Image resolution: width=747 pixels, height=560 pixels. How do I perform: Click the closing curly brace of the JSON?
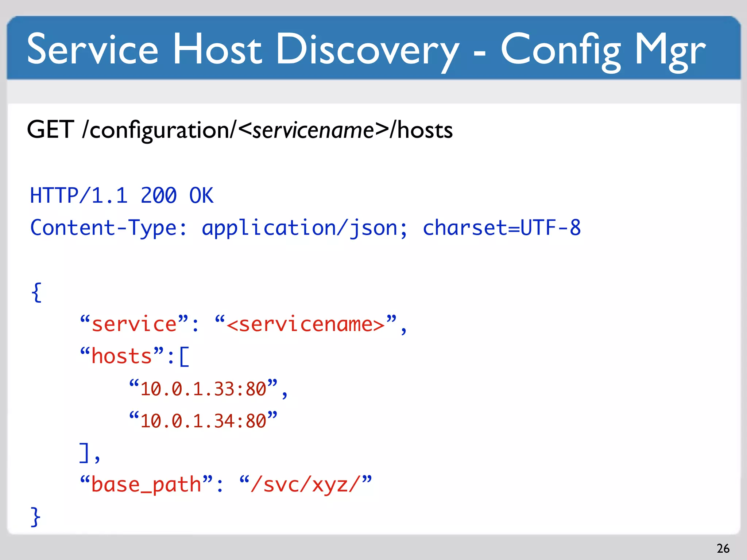click(x=35, y=517)
